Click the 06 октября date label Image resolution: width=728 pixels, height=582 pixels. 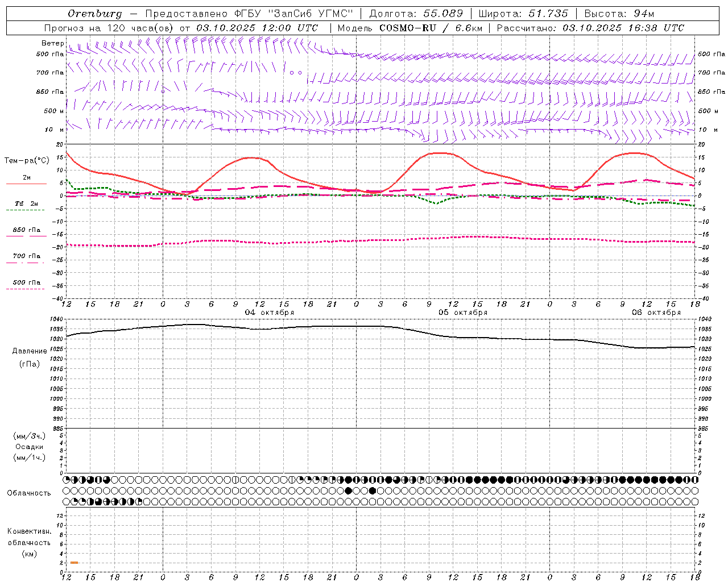pyautogui.click(x=656, y=313)
